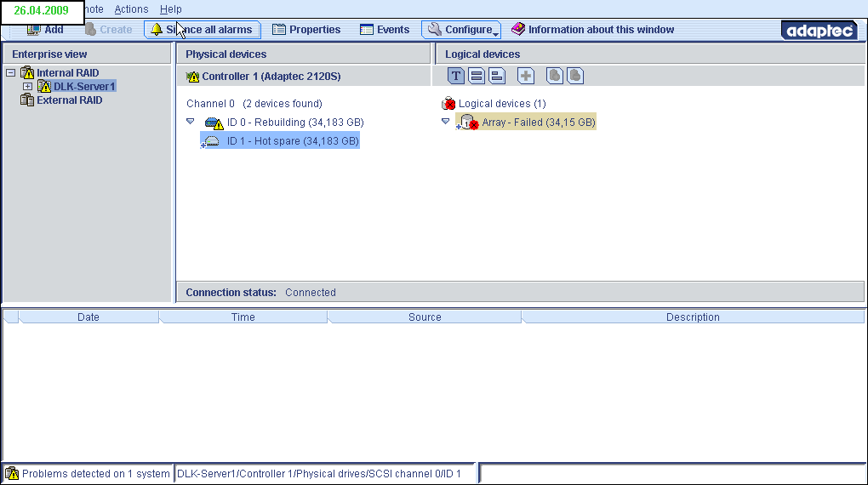Switch to full size capacity view icon
The image size is (868, 485).
(x=477, y=76)
